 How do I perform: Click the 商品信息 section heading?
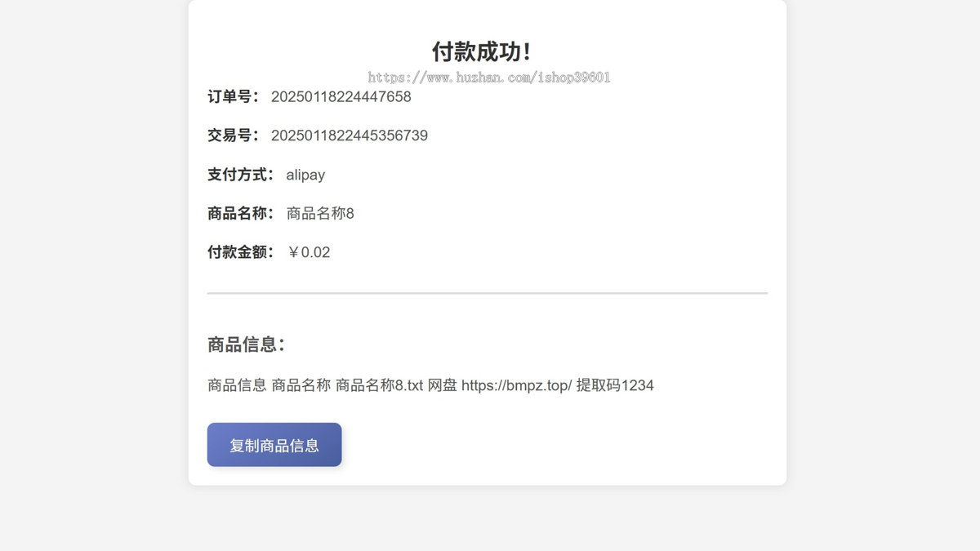(x=246, y=344)
